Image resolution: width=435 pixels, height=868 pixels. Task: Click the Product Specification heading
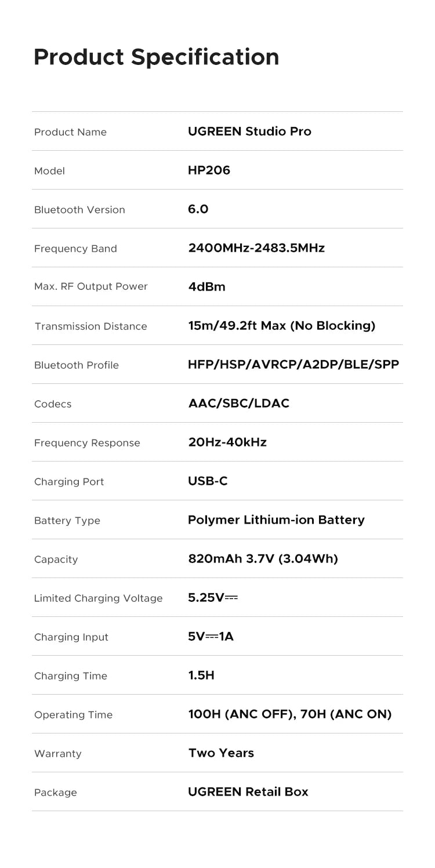(x=157, y=57)
